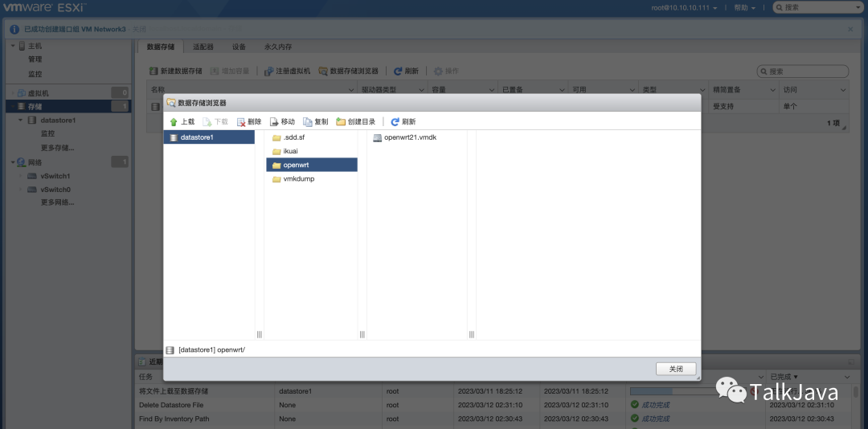Image resolution: width=868 pixels, height=429 pixels.
Task: Click 数据存储浏览器 in the background toolbar
Action: pyautogui.click(x=348, y=71)
